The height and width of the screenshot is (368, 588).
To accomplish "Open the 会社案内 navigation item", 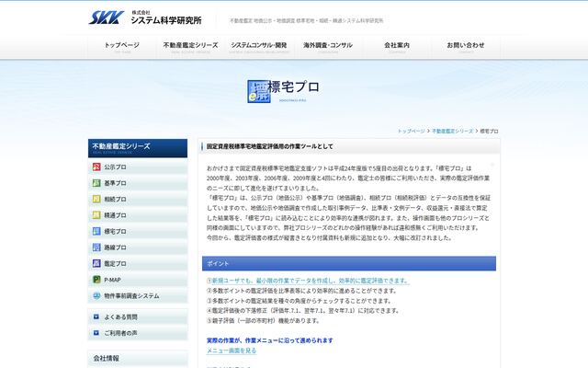I will click(x=397, y=47).
